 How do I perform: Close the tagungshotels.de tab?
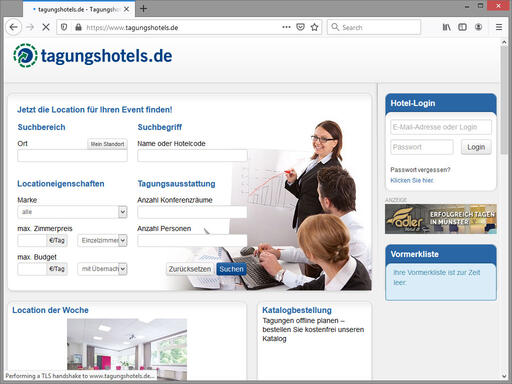click(x=126, y=9)
